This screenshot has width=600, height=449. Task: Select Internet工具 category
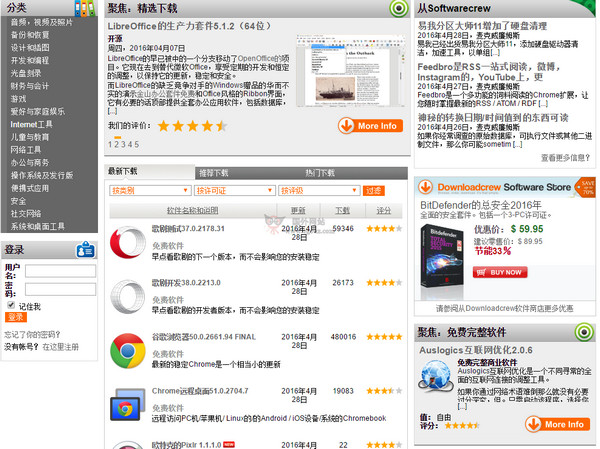[31, 124]
